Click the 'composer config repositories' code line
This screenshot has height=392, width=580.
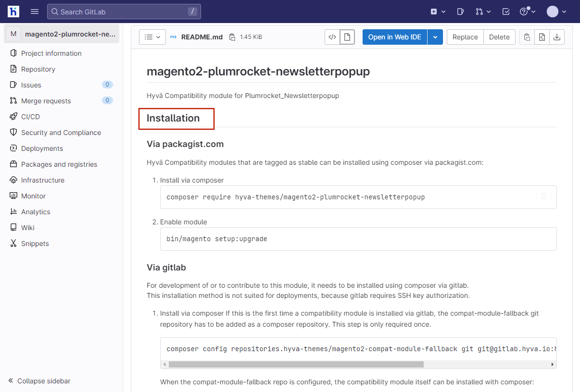tap(361, 349)
